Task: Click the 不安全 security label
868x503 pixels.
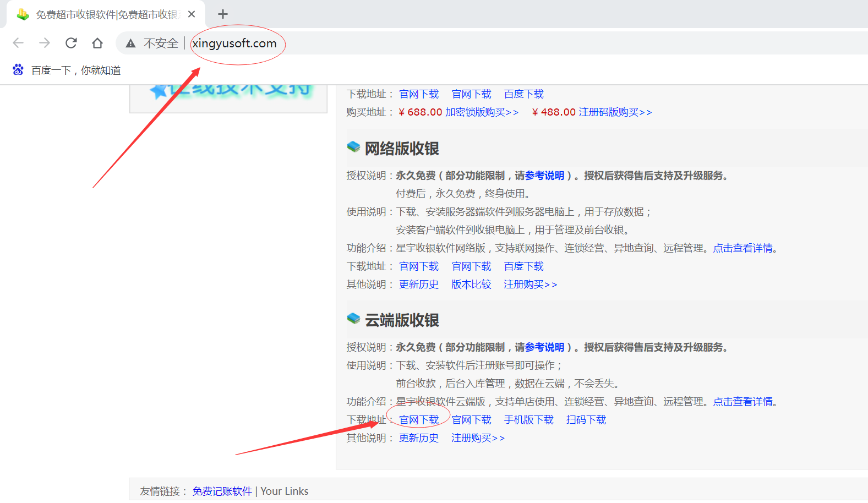Action: [x=161, y=43]
